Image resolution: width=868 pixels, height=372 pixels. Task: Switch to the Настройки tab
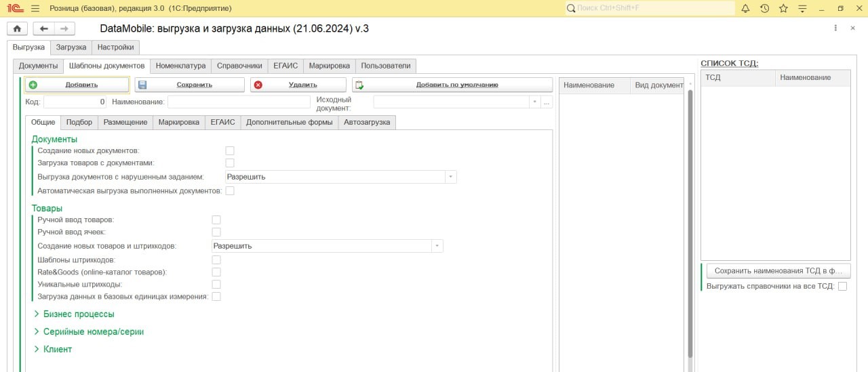click(x=116, y=47)
